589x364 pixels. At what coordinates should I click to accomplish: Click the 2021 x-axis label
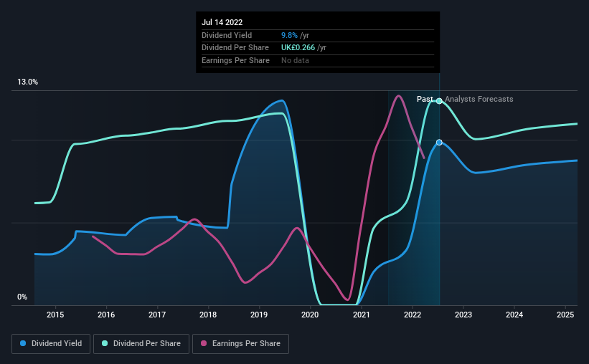coord(362,315)
